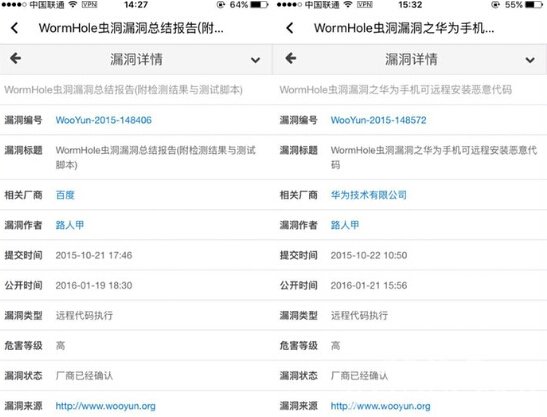Select the left 漏洞详情 header title
The width and height of the screenshot is (547, 417).
point(136,59)
